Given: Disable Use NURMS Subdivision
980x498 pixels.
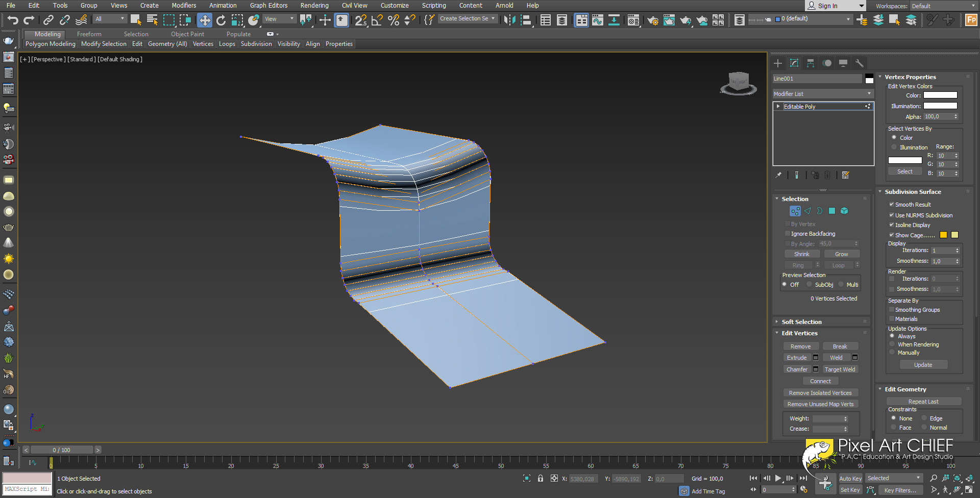Looking at the screenshot, I should (892, 215).
